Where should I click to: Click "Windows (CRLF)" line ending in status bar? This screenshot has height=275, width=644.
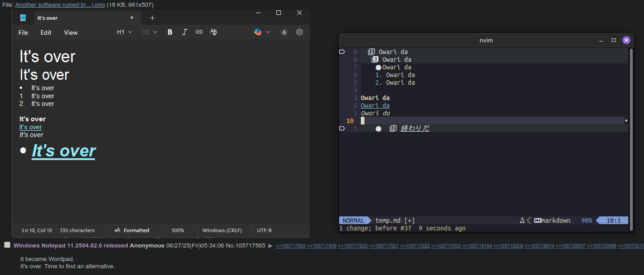222,230
